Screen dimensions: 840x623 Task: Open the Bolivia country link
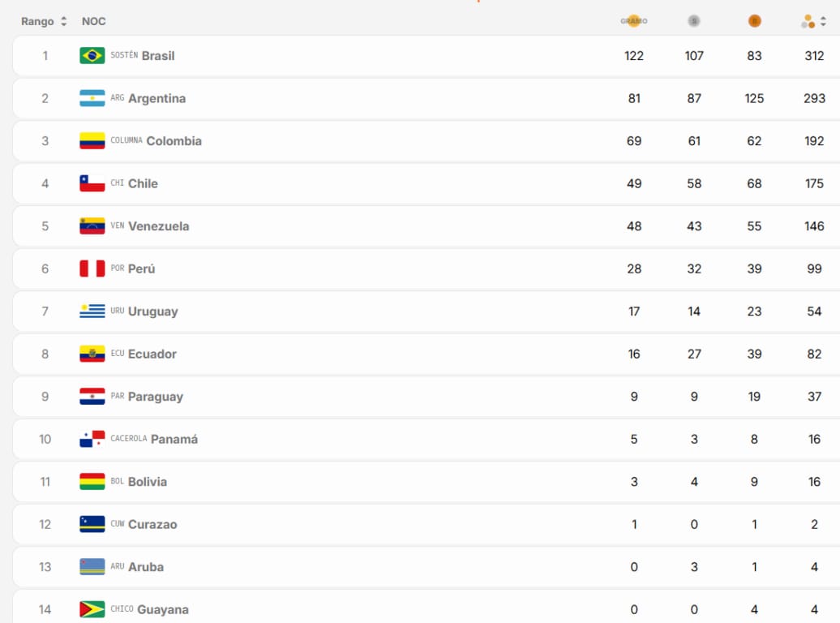(x=148, y=482)
